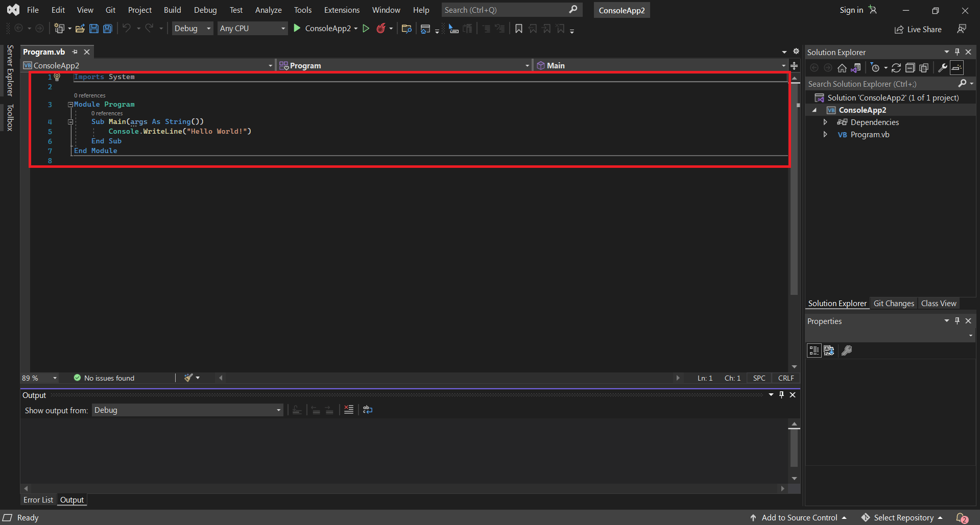Open the solution configuration Debug dropdown

207,28
